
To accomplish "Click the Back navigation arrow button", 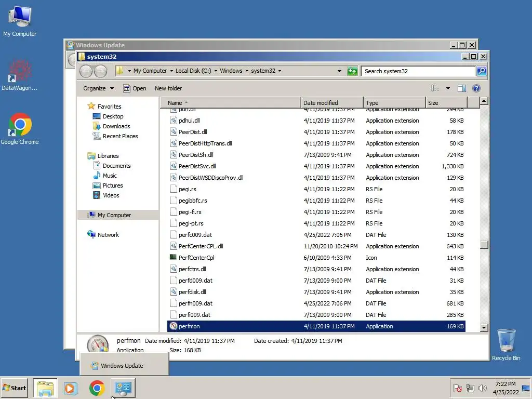I will tap(86, 71).
